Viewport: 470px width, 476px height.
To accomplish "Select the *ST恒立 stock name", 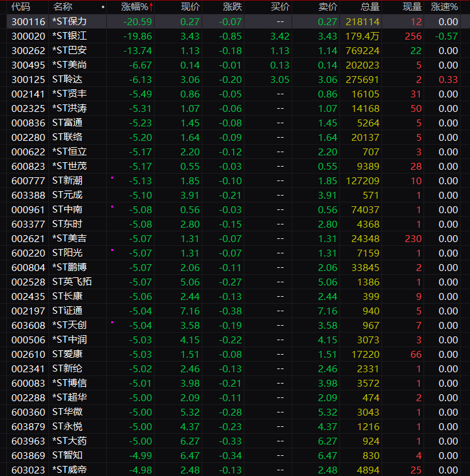I will [69, 152].
